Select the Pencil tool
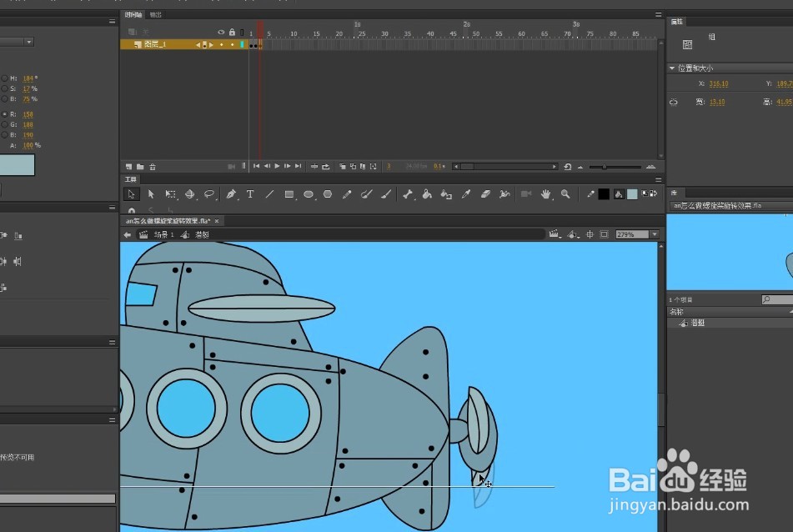 pos(347,194)
